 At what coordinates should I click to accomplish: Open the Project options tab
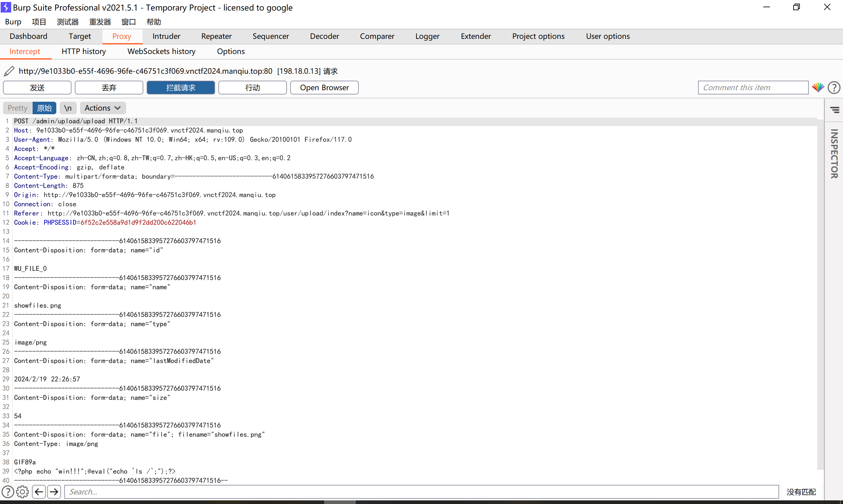[538, 36]
